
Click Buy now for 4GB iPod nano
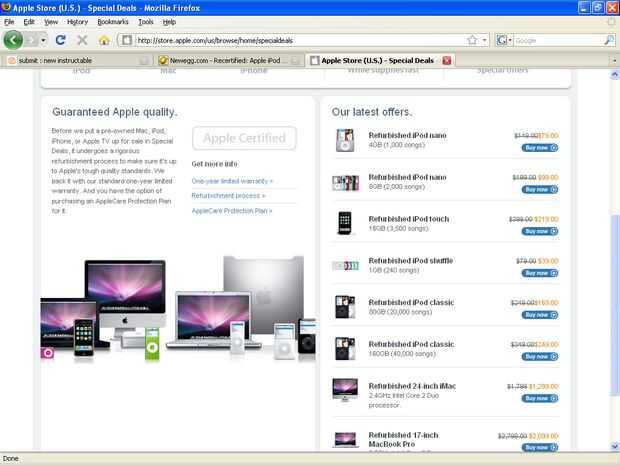(x=540, y=148)
